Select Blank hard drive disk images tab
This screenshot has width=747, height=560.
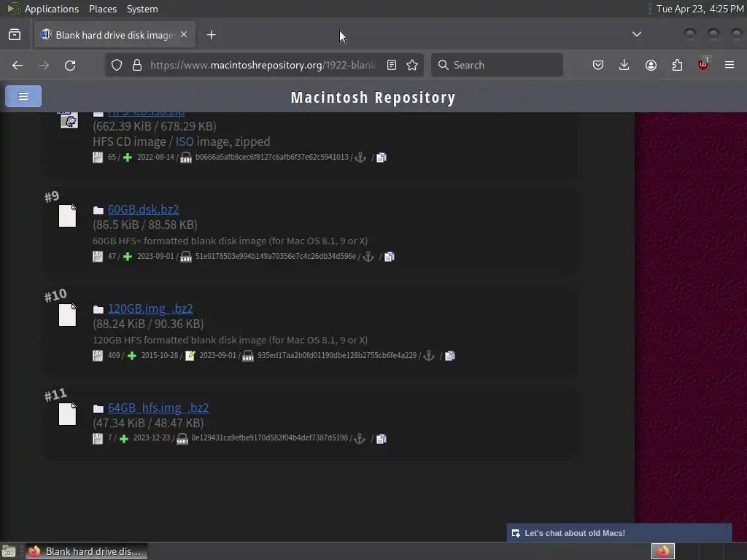[x=115, y=35]
